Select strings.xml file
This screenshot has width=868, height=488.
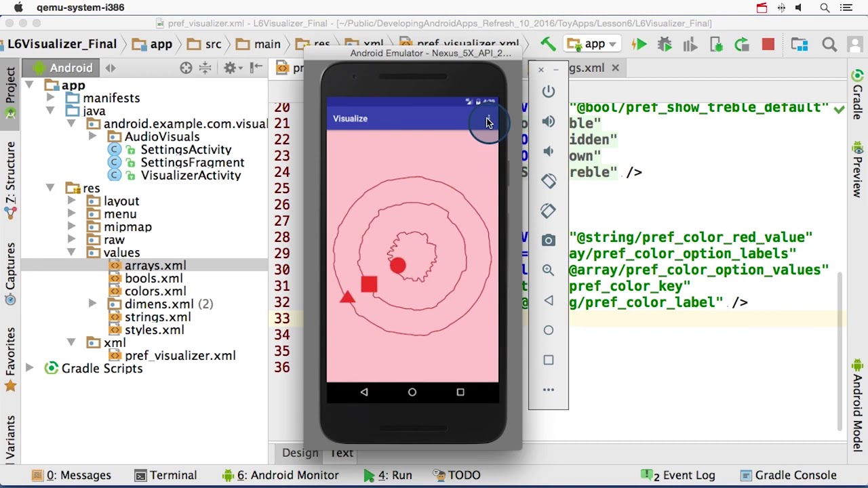click(x=157, y=317)
